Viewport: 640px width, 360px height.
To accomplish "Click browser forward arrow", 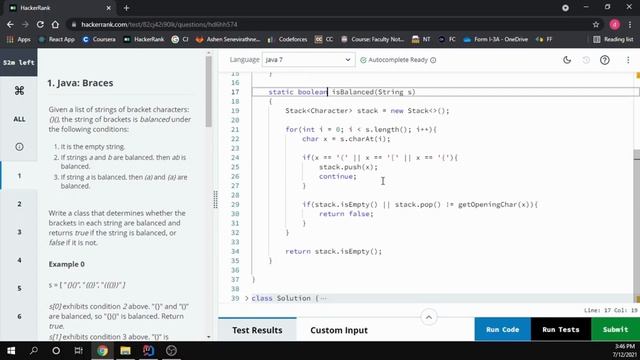I will point(25,24).
